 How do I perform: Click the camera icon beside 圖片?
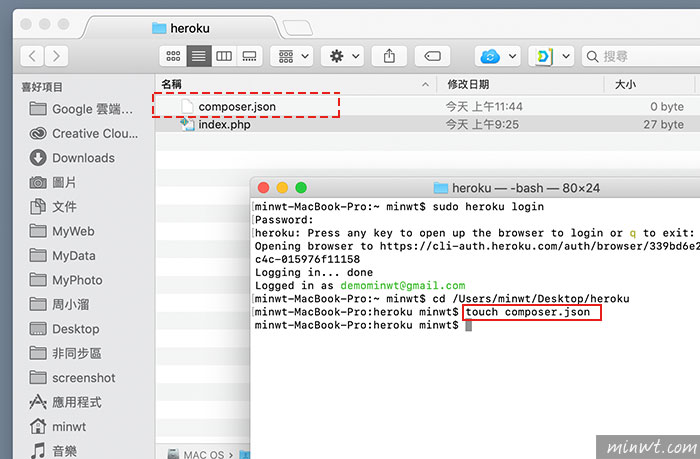38,182
